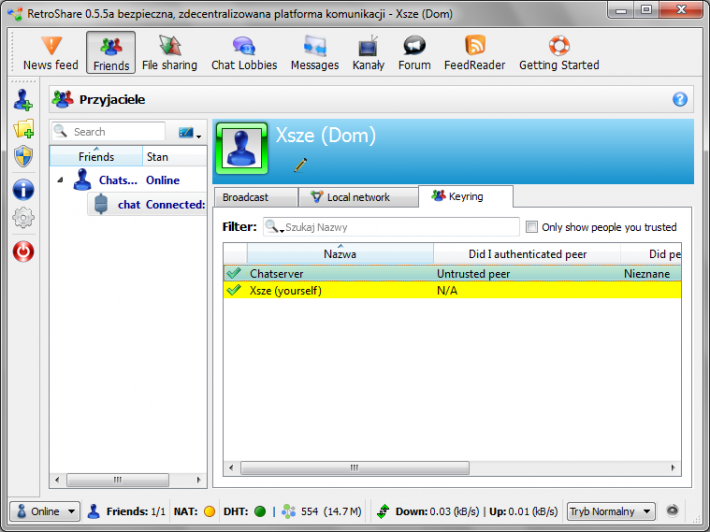Click the Nieznane cell

(647, 273)
